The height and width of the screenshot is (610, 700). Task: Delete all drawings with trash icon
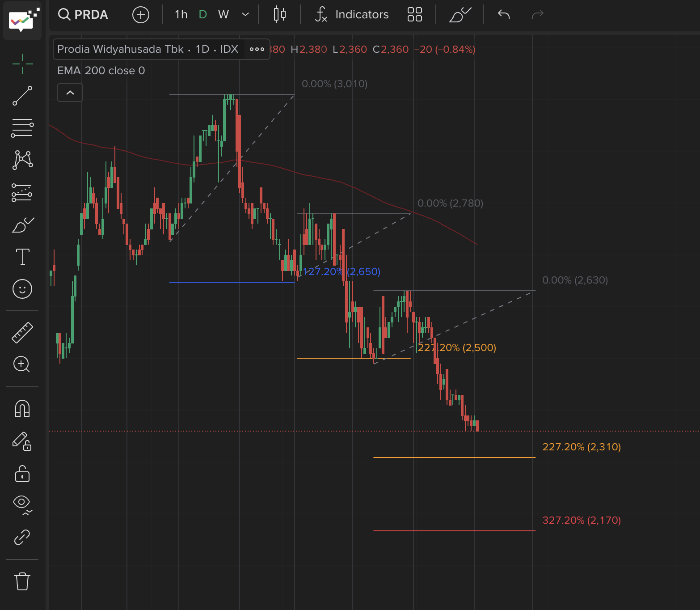(x=22, y=581)
